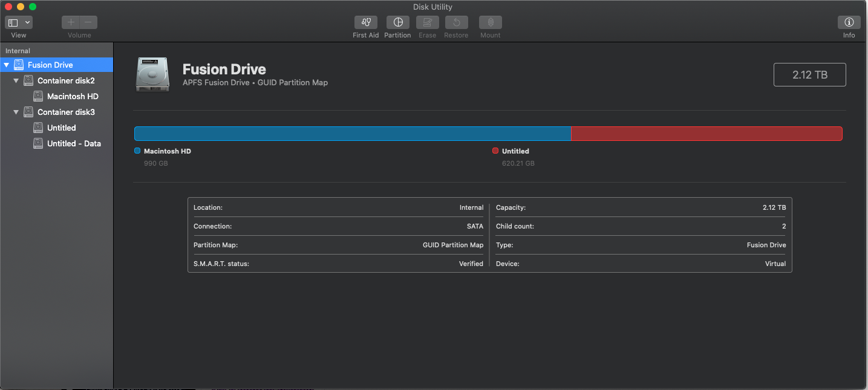Click the '620.21 GB' size text
The width and height of the screenshot is (868, 390).
point(518,163)
